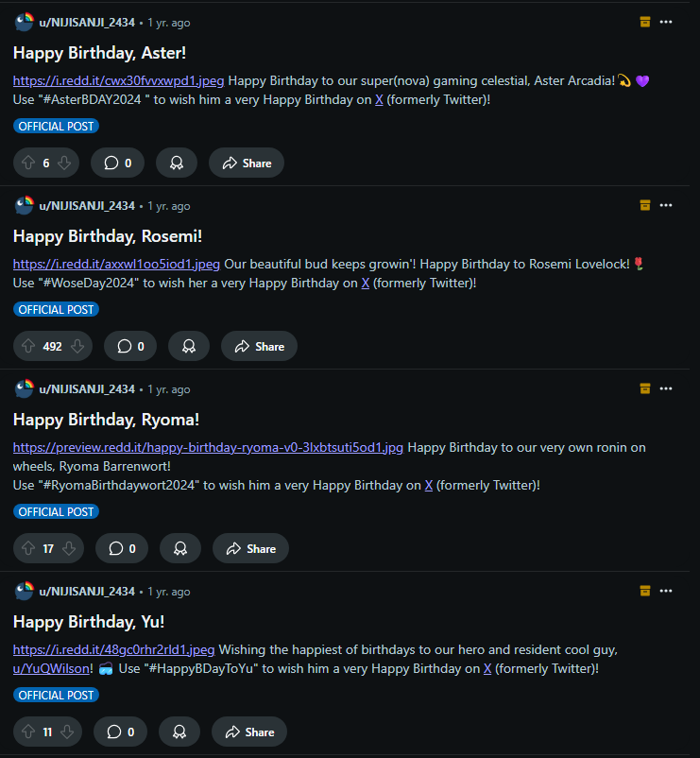Open overflow menu on the Ryoma post
Image resolution: width=700 pixels, height=758 pixels.
pos(666,388)
